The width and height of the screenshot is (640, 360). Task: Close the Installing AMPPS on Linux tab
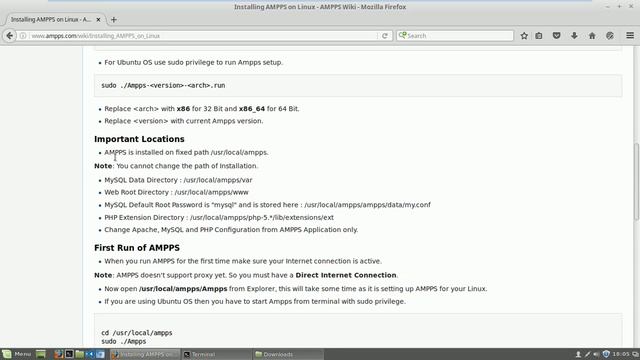98,20
